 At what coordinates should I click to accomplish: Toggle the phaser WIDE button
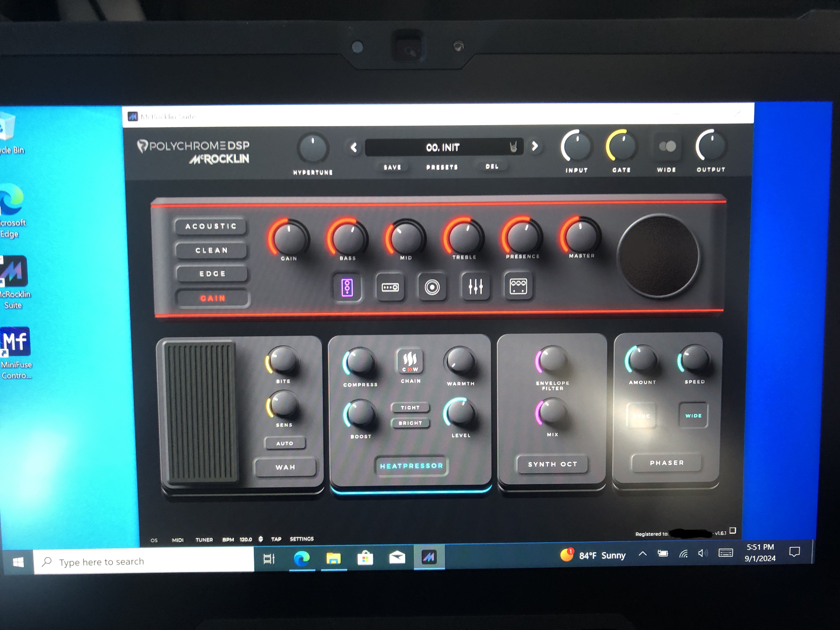pos(693,415)
